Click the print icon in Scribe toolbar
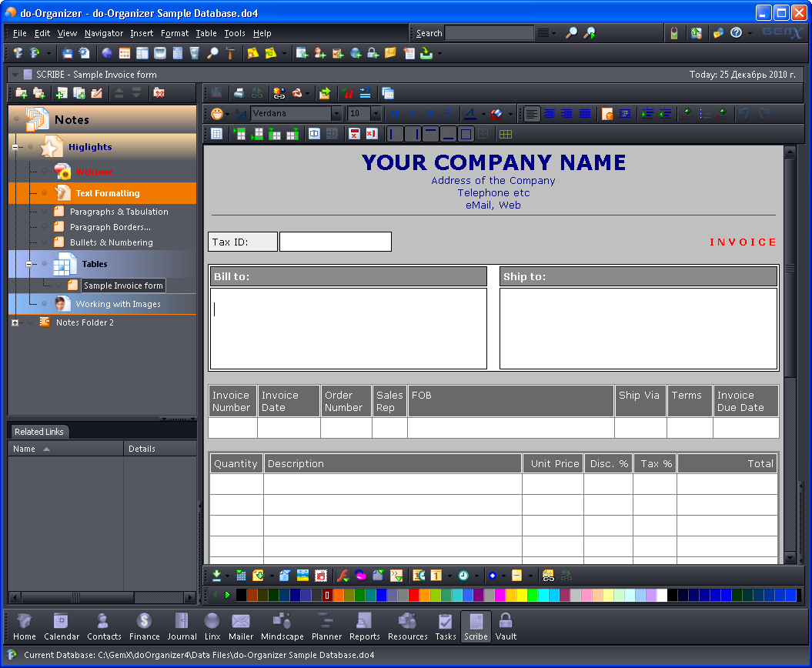The height and width of the screenshot is (668, 812). pyautogui.click(x=239, y=93)
